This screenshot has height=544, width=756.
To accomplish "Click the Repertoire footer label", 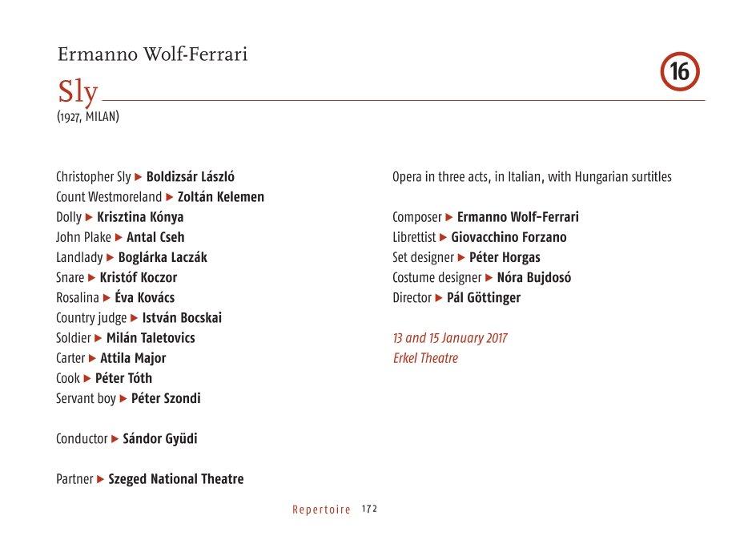I will pos(321,510).
